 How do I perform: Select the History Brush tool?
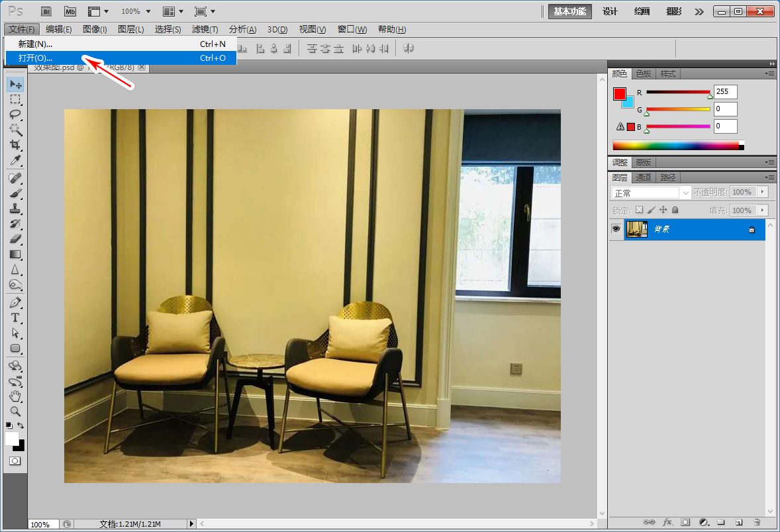pyautogui.click(x=15, y=224)
